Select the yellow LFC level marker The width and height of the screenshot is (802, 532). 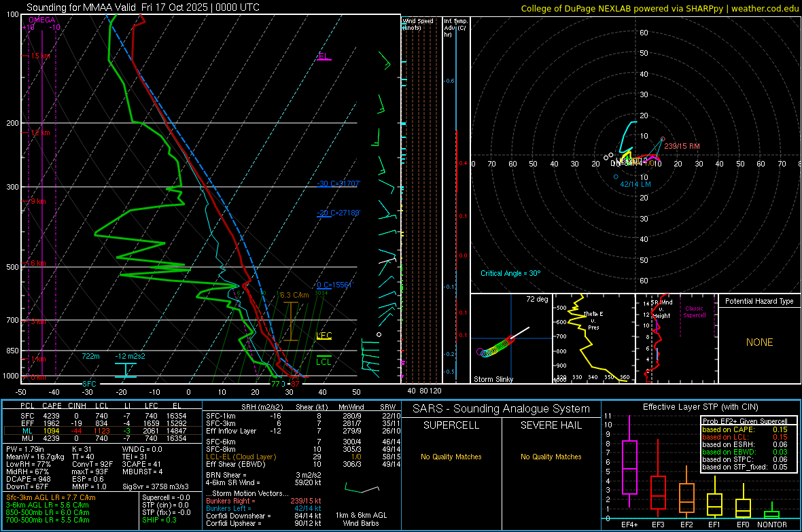coord(324,336)
